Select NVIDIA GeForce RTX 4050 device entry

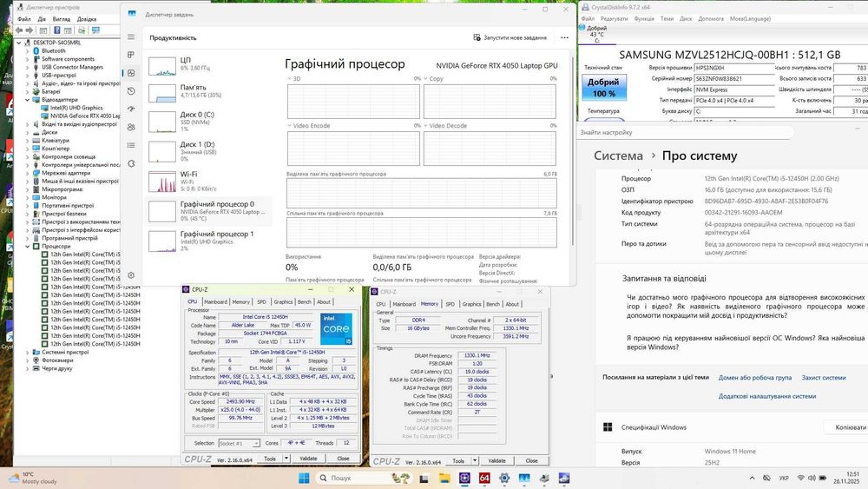pos(85,116)
